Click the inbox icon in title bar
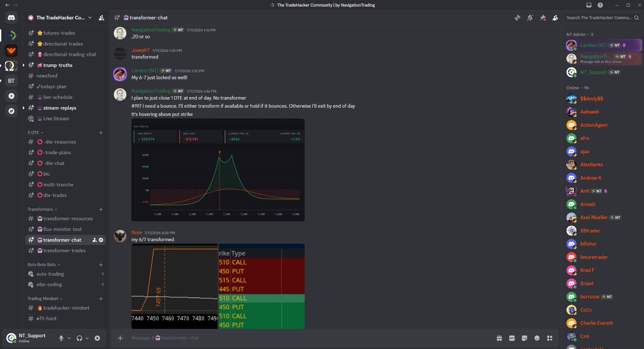The height and width of the screenshot is (349, 644). coord(589,5)
